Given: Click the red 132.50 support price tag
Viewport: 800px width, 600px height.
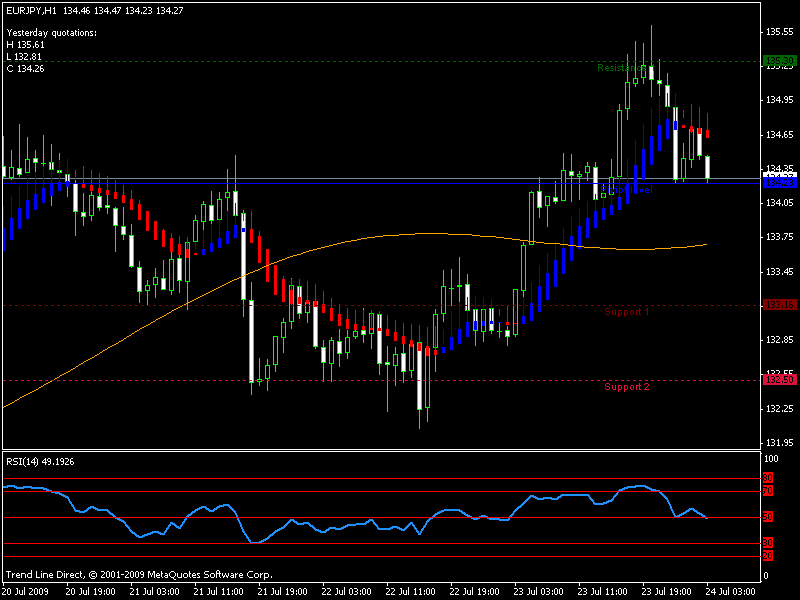Looking at the screenshot, I should coord(779,380).
